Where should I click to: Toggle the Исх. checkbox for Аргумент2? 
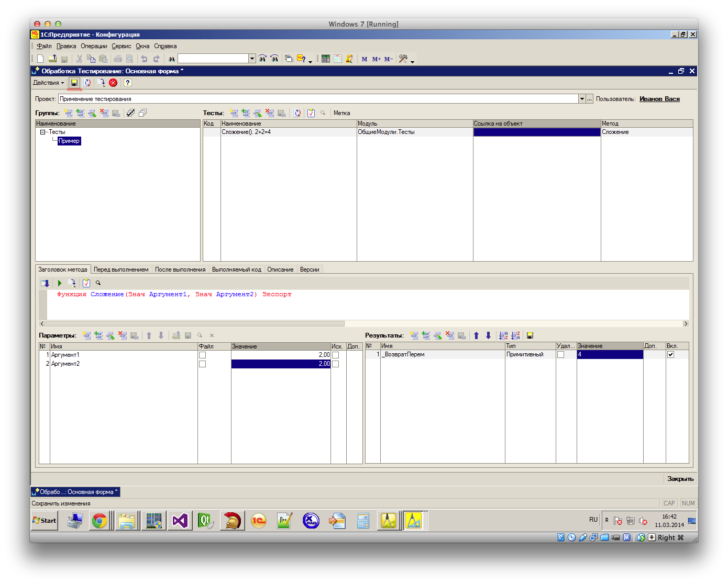[x=335, y=364]
